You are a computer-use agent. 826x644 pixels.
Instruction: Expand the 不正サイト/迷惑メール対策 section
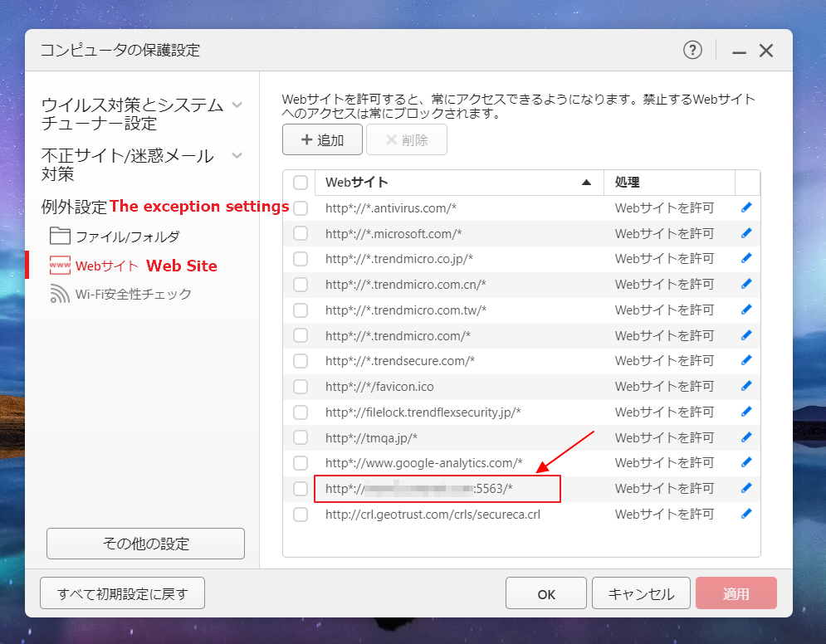(x=237, y=154)
